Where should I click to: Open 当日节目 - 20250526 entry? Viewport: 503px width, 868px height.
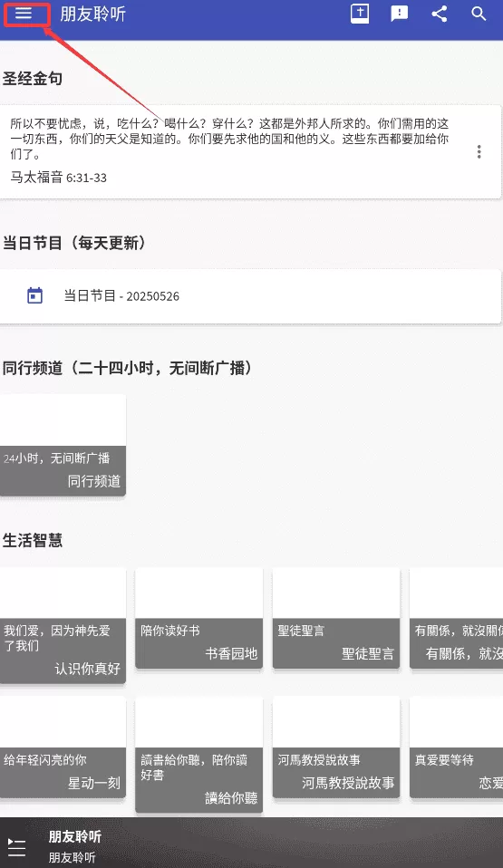[x=250, y=296]
